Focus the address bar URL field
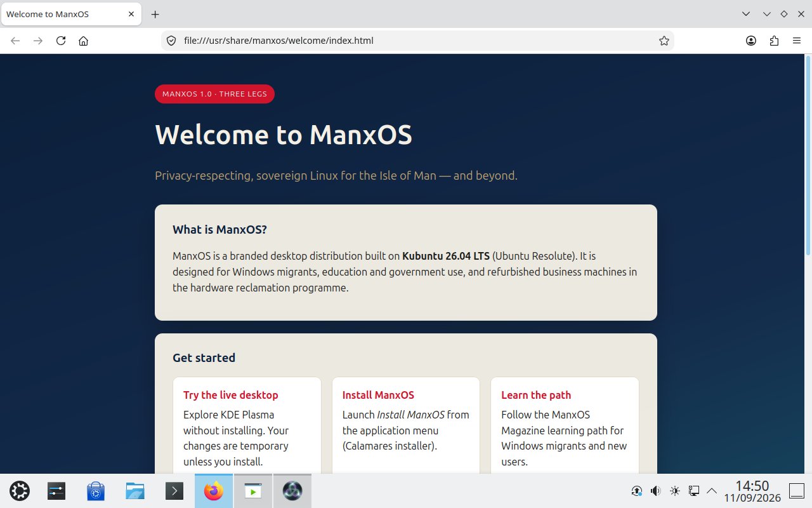The height and width of the screenshot is (508, 812). (417, 41)
